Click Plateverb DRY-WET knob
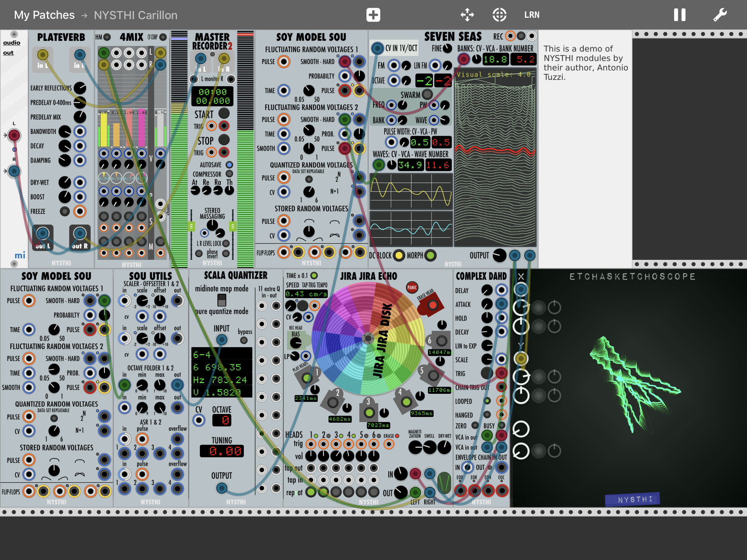This screenshot has height=560, width=747. pyautogui.click(x=64, y=182)
